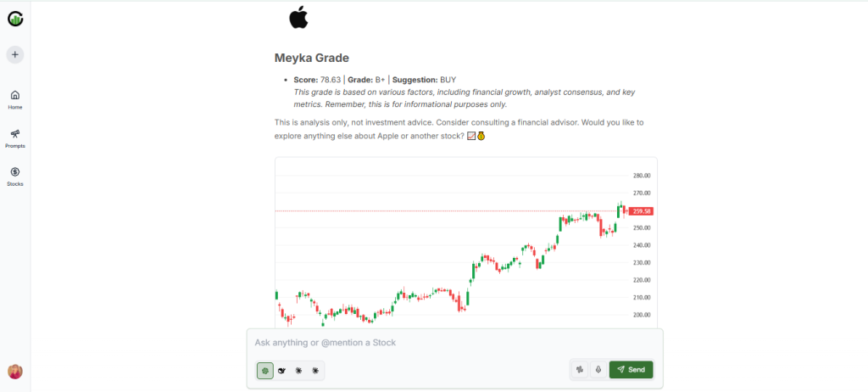Click the Apple logo image
The width and height of the screenshot is (868, 392).
pos(298,18)
